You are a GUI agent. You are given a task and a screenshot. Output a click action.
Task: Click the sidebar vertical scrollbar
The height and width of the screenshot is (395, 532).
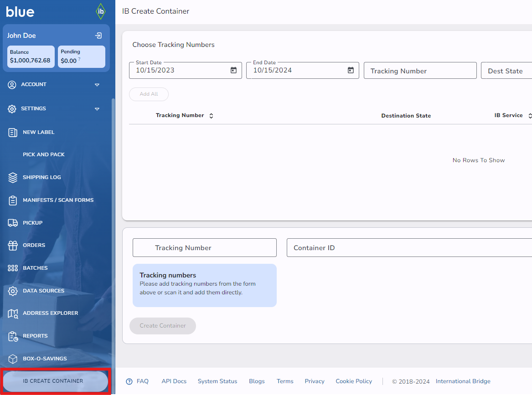(x=113, y=228)
